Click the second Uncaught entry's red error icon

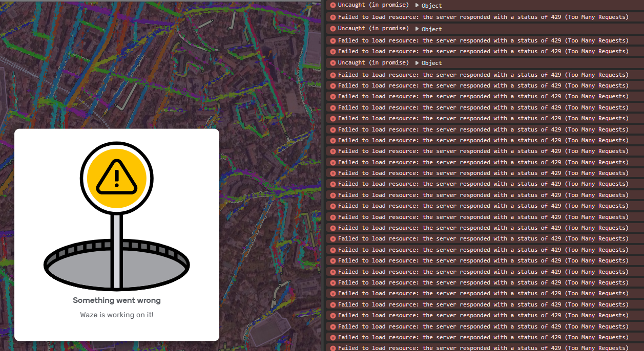[333, 29]
